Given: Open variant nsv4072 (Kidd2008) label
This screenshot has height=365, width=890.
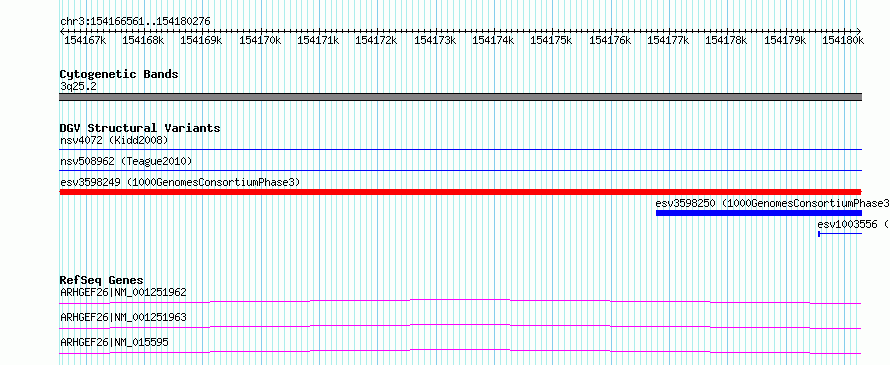Looking at the screenshot, I should [x=114, y=140].
